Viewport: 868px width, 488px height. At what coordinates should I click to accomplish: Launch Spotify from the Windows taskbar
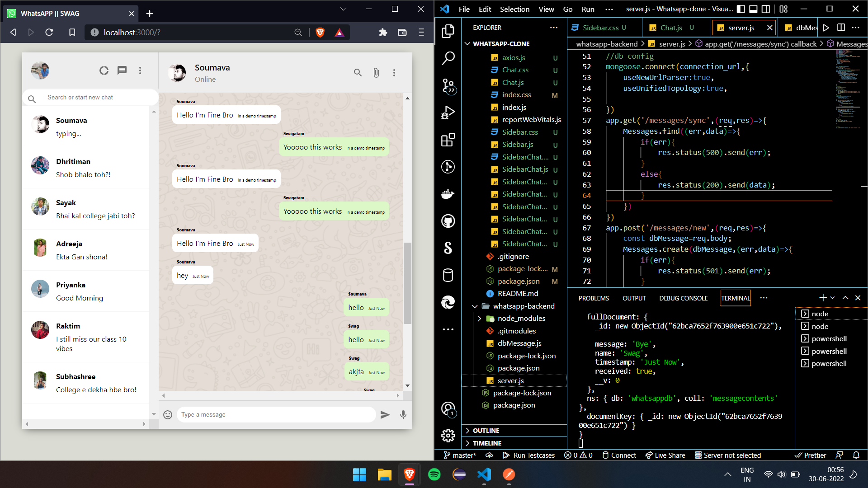pos(434,475)
